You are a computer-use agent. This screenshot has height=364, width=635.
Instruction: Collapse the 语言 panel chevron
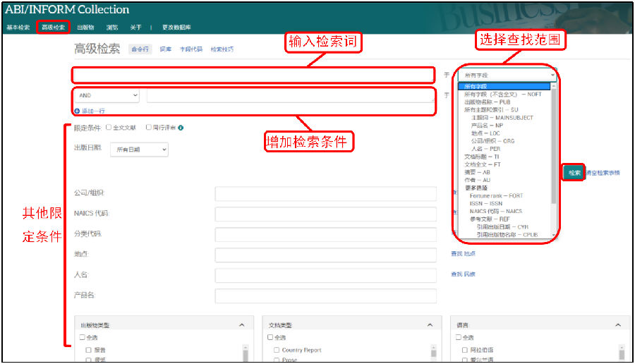click(x=619, y=325)
